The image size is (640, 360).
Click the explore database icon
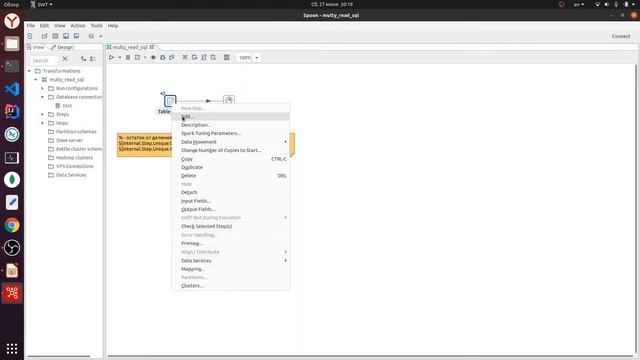pyautogui.click(x=213, y=58)
